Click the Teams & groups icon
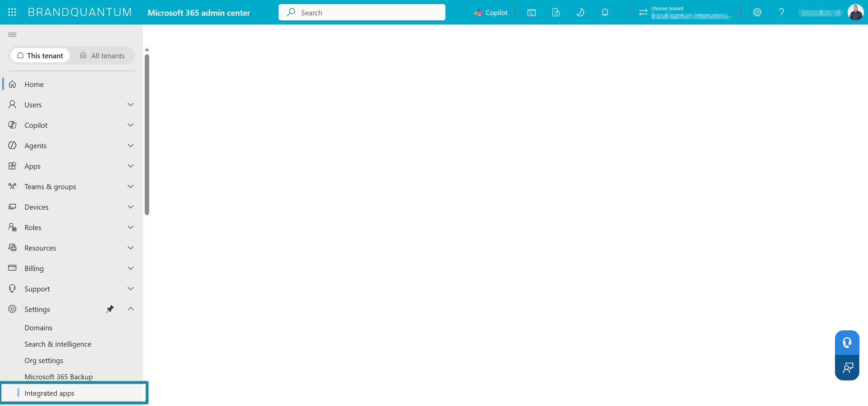 coord(12,186)
